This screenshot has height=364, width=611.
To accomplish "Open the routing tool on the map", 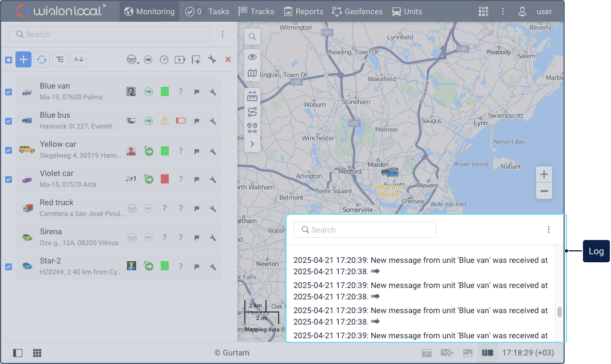I will point(252,112).
